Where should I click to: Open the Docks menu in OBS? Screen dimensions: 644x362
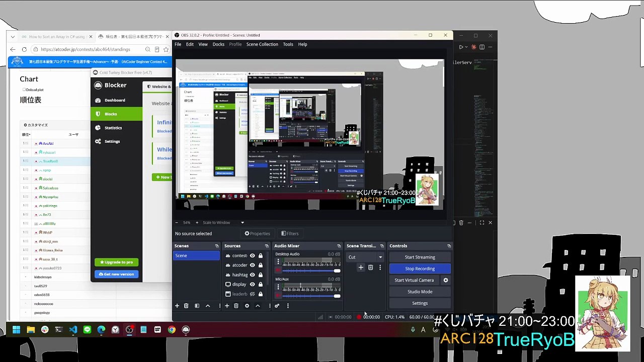tap(218, 44)
